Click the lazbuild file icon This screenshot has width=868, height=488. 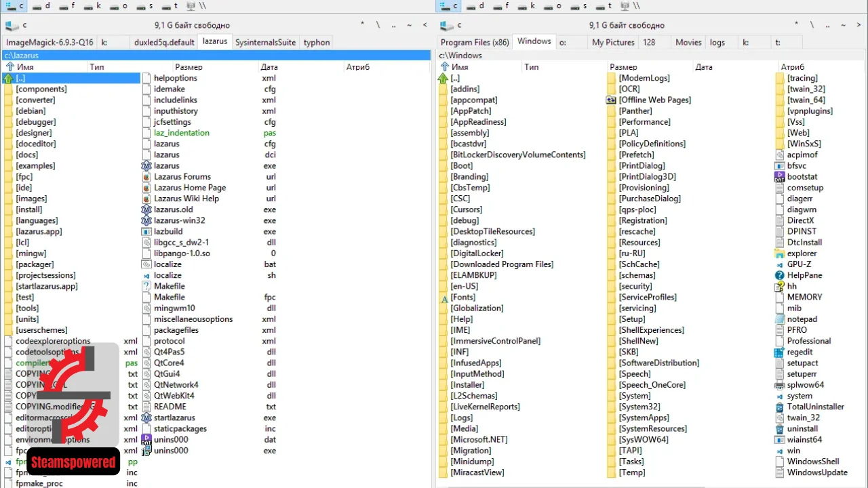pos(146,231)
